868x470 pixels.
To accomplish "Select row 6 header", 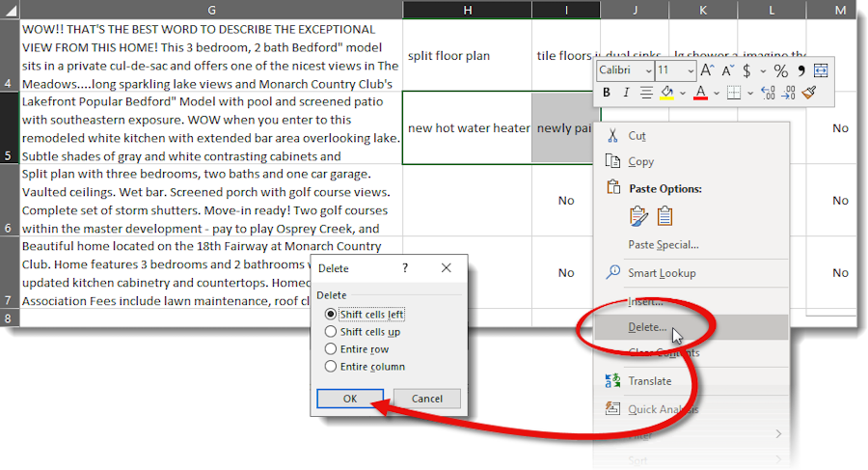I will click(x=10, y=200).
